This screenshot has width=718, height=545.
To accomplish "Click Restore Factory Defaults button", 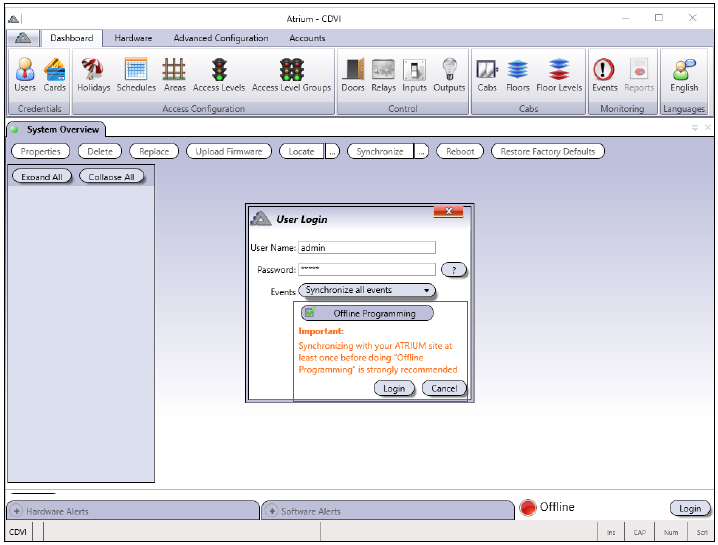I will [x=548, y=152].
